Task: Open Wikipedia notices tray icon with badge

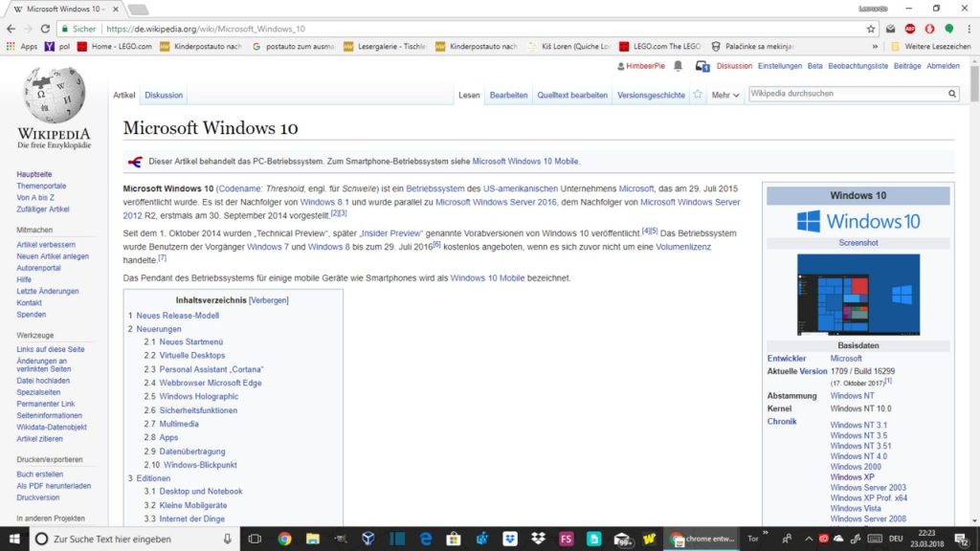Action: pos(702,66)
